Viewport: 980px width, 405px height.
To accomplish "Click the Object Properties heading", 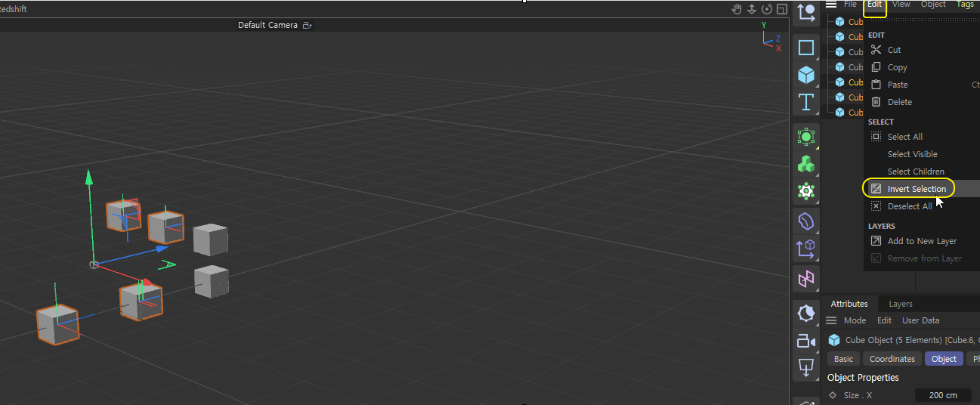I will [x=863, y=377].
